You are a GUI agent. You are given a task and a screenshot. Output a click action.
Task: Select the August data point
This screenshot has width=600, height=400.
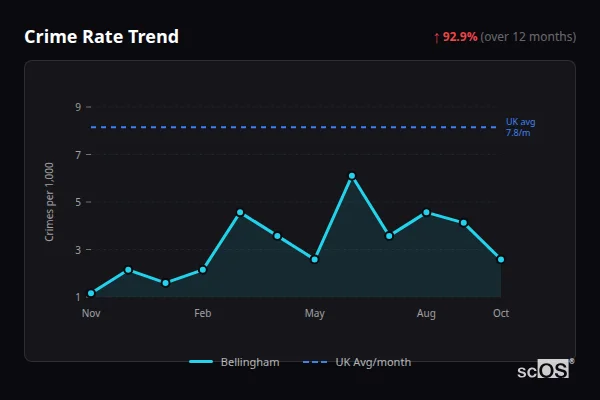(x=426, y=212)
